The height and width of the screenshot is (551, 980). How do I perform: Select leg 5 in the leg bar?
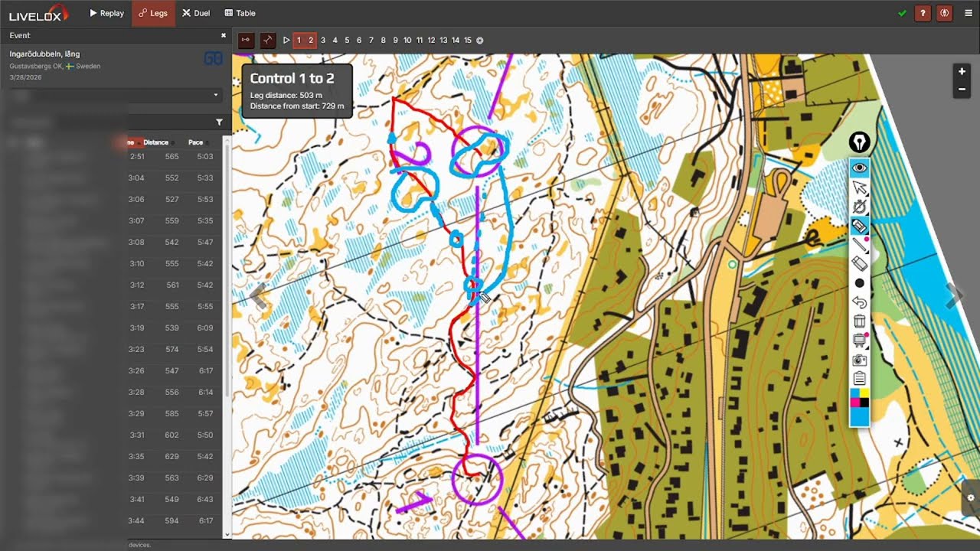coord(347,40)
